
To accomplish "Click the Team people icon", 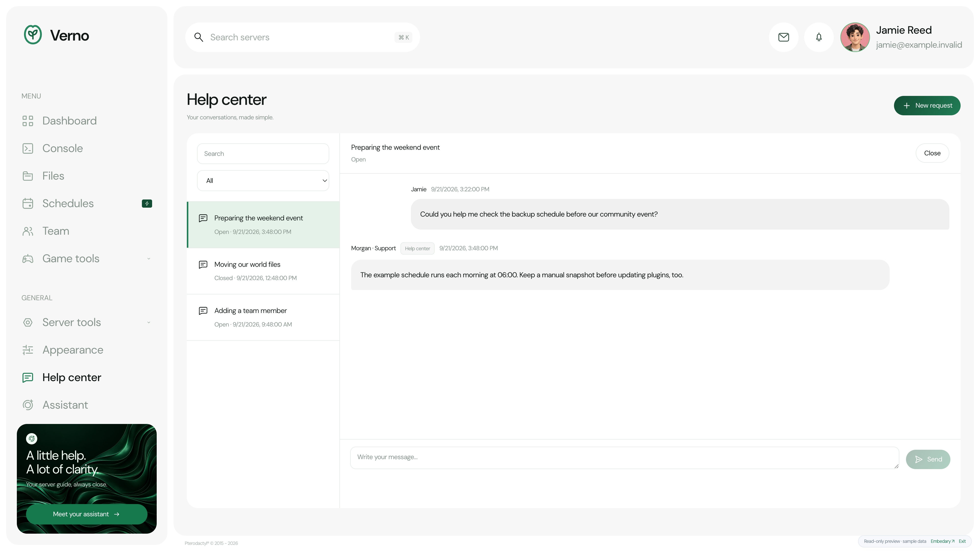I will 28,231.
